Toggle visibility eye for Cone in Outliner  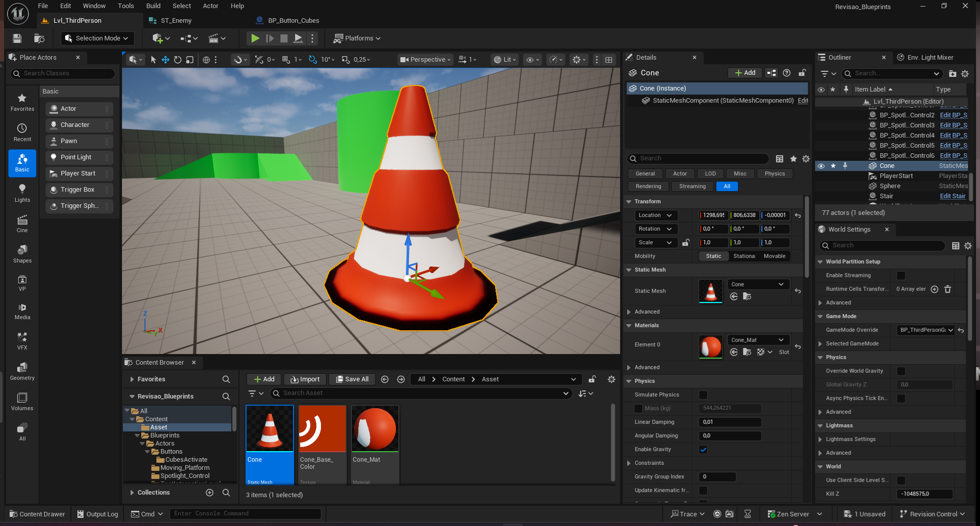pyautogui.click(x=821, y=166)
